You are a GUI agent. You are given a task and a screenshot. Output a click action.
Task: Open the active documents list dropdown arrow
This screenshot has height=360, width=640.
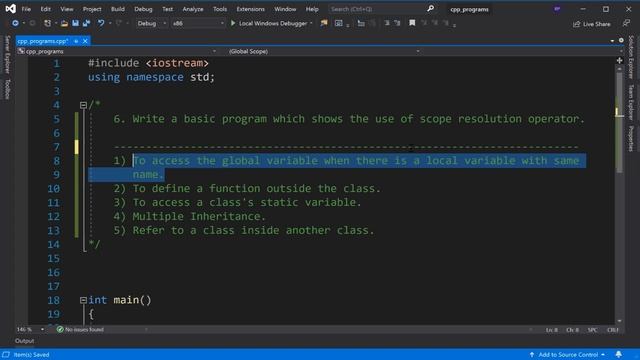(612, 41)
